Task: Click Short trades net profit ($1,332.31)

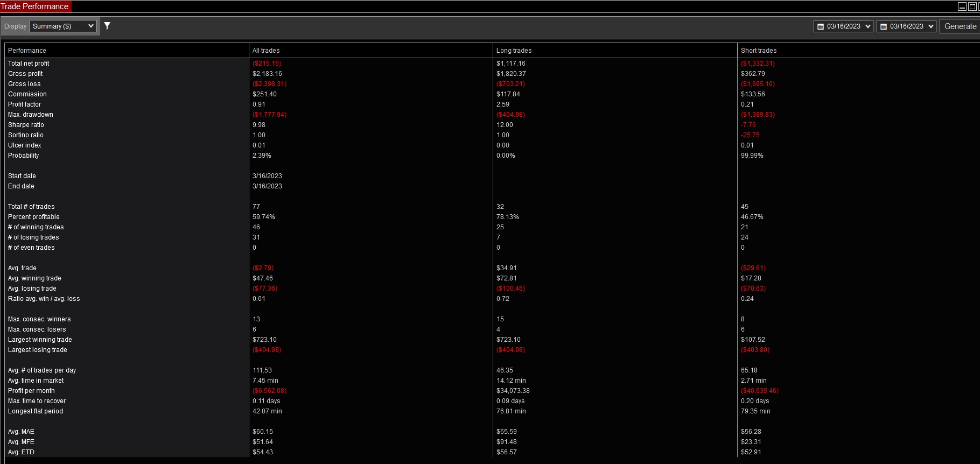Action: [x=758, y=64]
